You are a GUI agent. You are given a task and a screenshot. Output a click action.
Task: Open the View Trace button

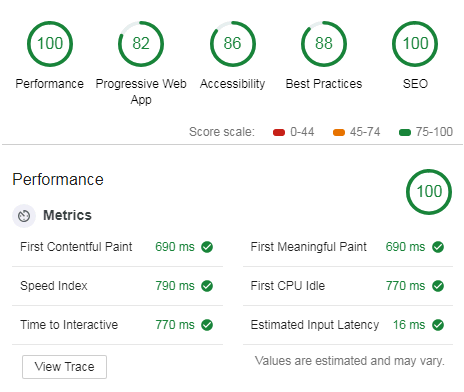[64, 367]
